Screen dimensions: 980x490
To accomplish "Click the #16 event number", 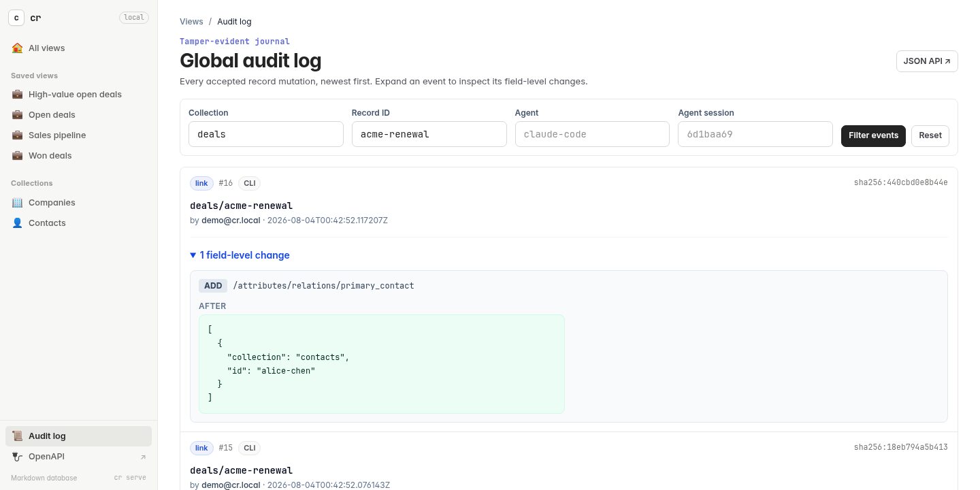I will click(225, 183).
